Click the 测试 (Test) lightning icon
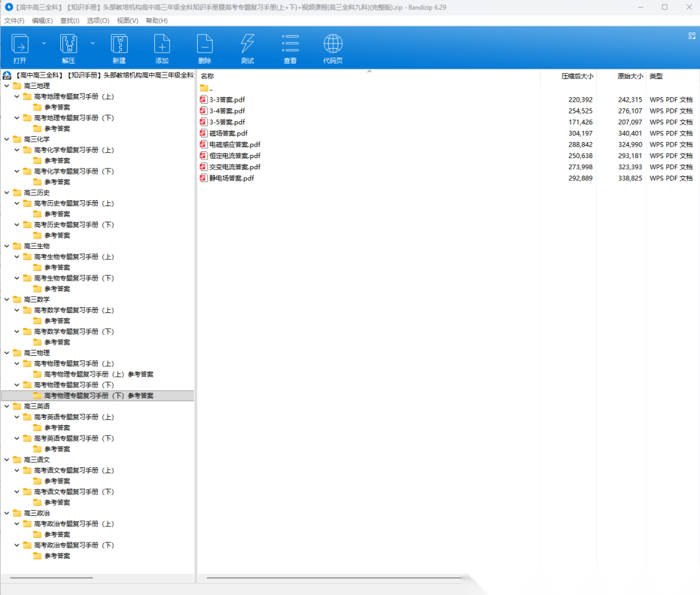 point(247,45)
